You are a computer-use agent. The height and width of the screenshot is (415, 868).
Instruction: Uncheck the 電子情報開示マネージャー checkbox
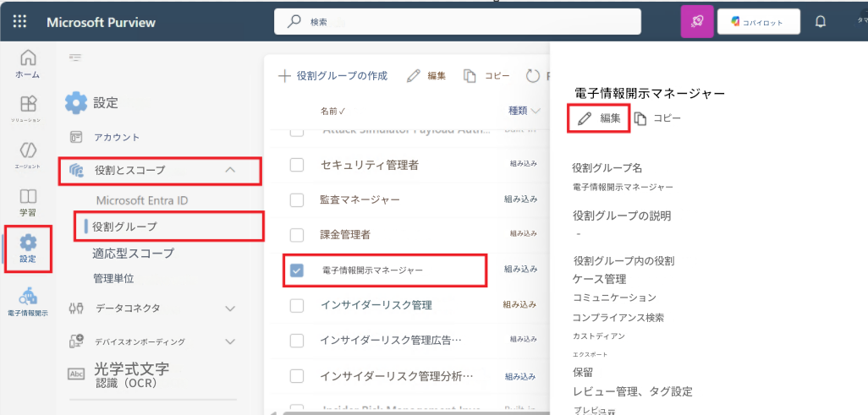pos(297,270)
